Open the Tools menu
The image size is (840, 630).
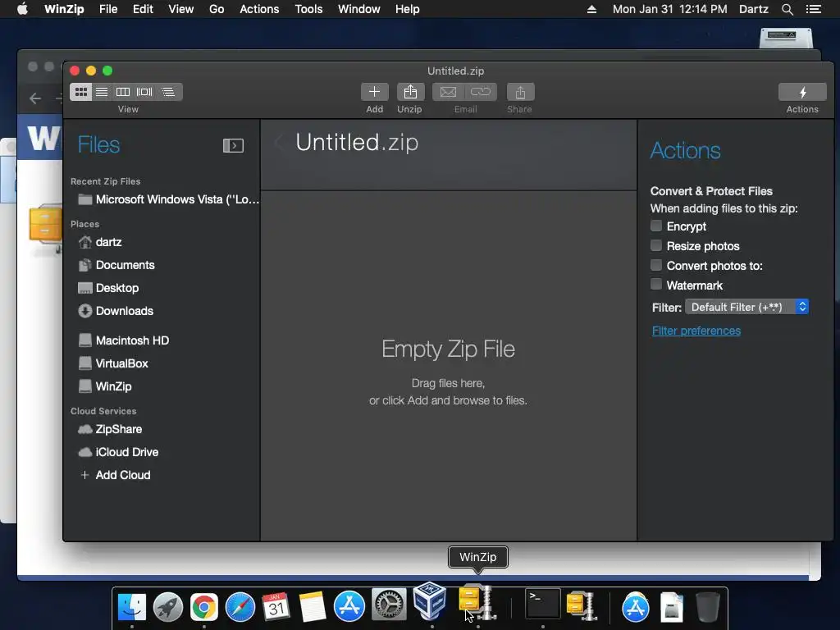[x=308, y=9]
